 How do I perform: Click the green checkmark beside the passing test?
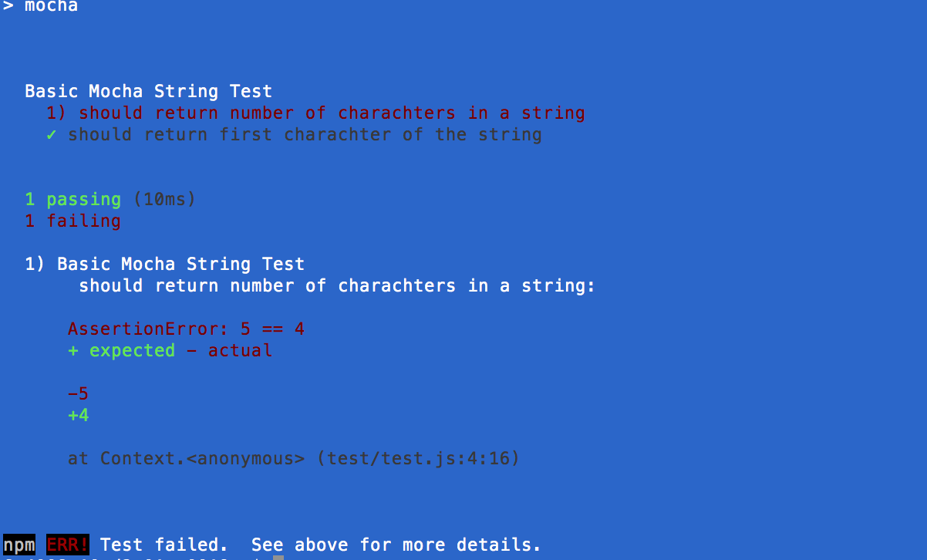click(51, 135)
